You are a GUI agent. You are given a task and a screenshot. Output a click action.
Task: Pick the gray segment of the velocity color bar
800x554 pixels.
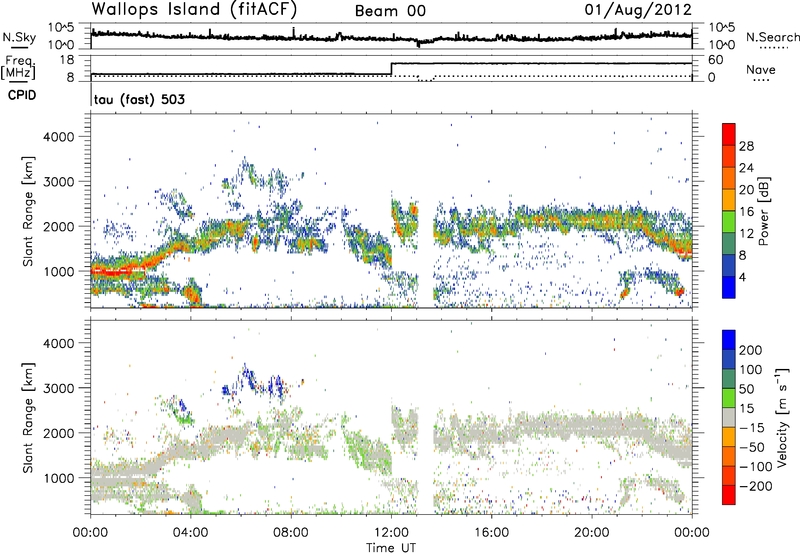click(x=729, y=417)
